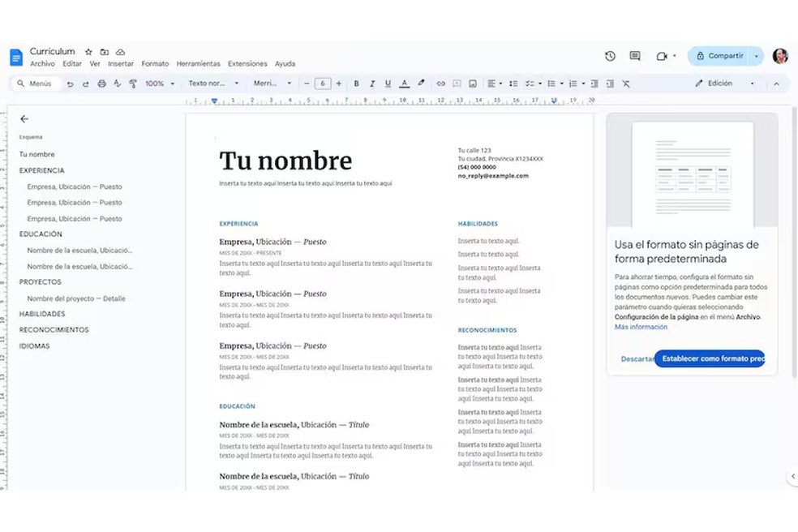Screen dimensions: 798x532
Task: Star the Curriculum document
Action: [x=89, y=52]
